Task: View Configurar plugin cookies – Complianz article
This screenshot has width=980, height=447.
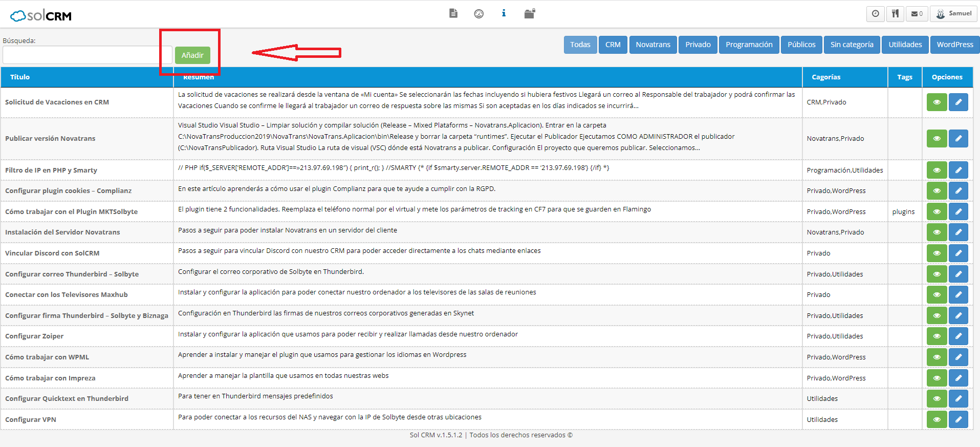Action: (x=937, y=190)
